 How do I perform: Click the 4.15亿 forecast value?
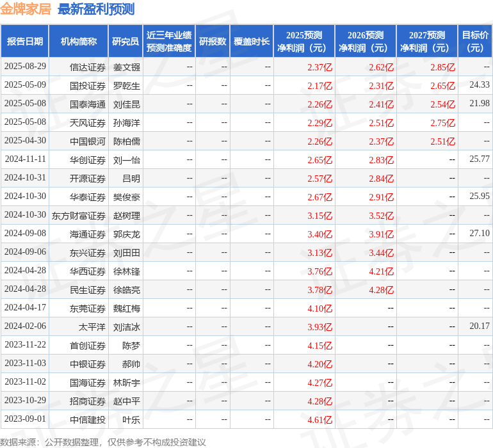click(x=319, y=346)
